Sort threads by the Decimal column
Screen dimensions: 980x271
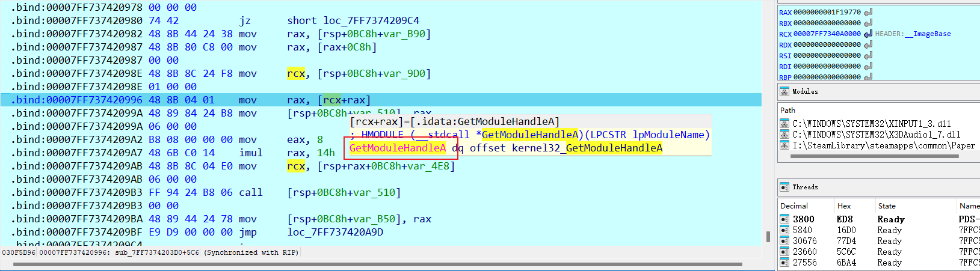[794, 206]
